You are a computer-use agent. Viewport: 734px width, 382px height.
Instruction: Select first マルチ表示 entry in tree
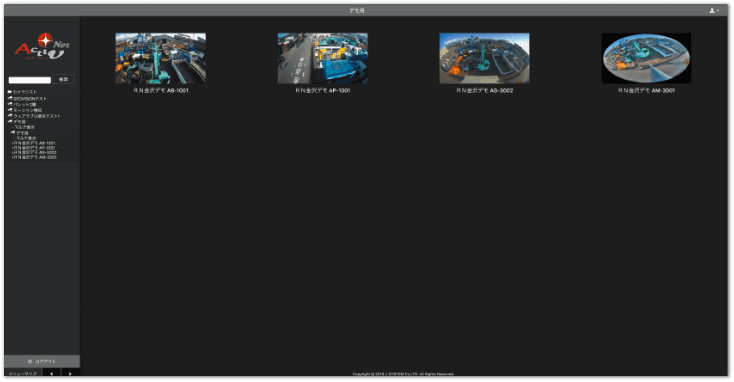pos(24,127)
